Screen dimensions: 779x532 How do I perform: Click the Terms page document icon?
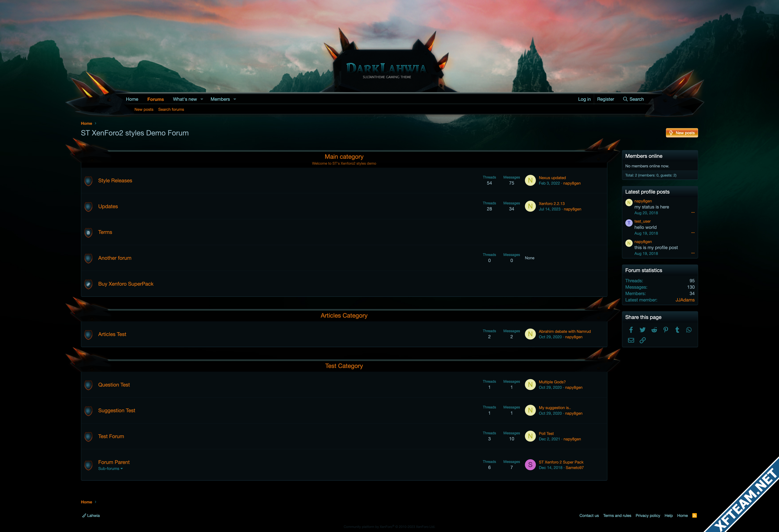coord(89,233)
